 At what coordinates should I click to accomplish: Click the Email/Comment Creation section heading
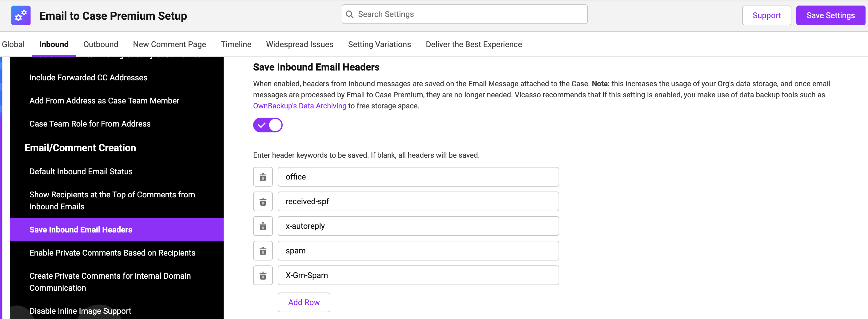[x=80, y=148]
